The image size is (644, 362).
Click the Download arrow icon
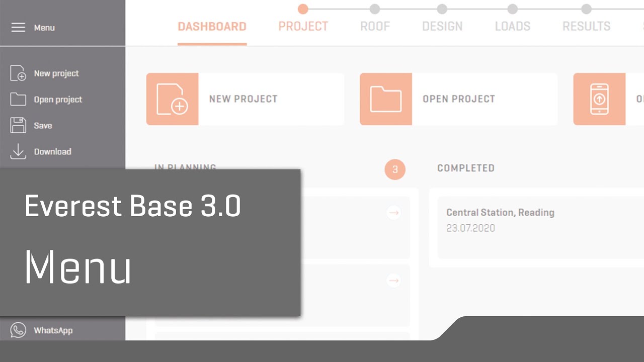tap(18, 151)
